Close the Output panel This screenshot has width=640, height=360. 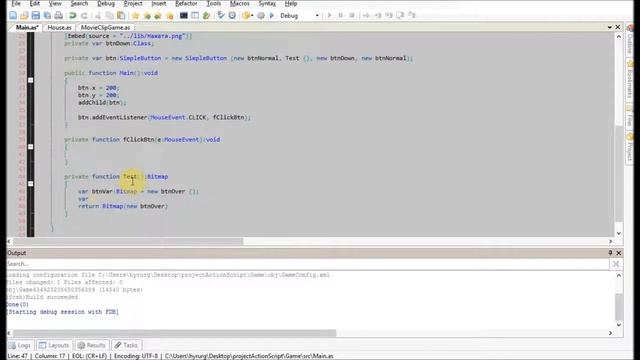click(619, 253)
